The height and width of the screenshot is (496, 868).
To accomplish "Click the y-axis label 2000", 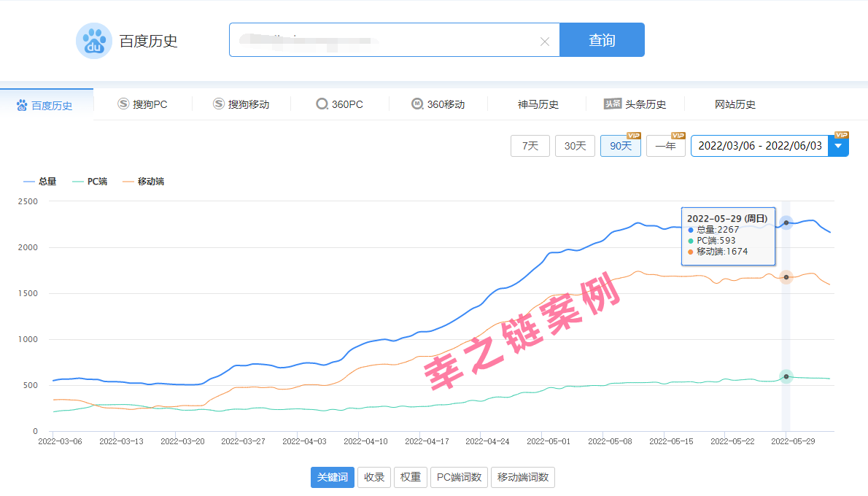I will click(x=28, y=247).
